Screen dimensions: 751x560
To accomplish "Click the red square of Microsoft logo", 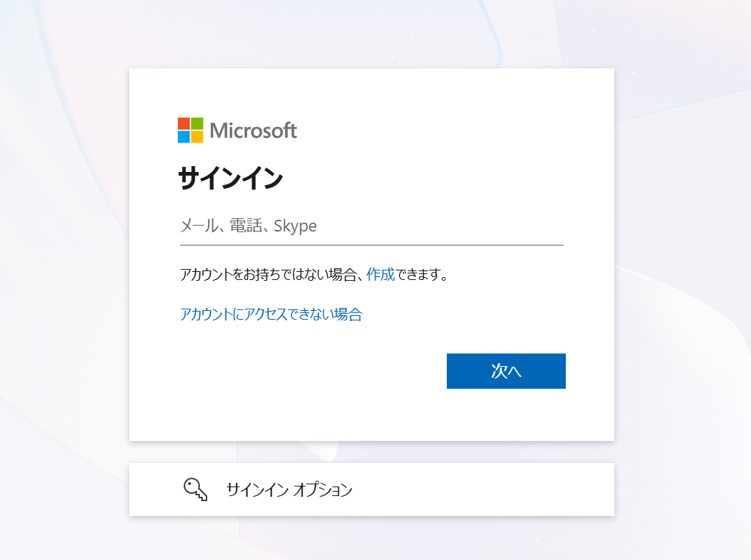I will click(x=184, y=123).
